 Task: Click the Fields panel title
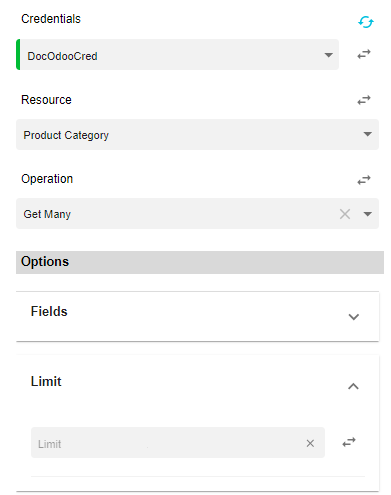(49, 311)
